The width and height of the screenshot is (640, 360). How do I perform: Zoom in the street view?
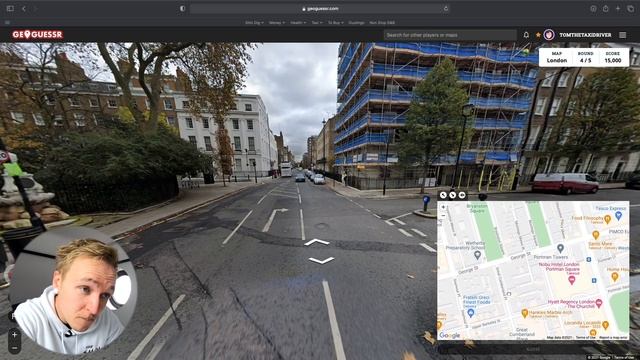[14, 335]
